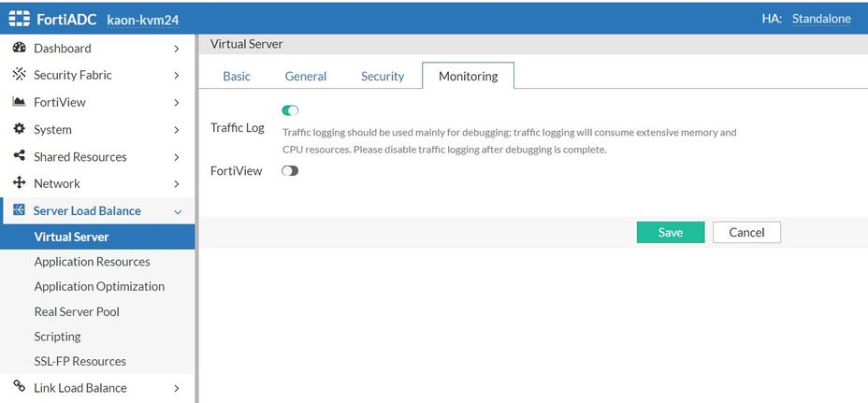Enable the FortiView toggle switch
The width and height of the screenshot is (868, 403).
pos(290,171)
